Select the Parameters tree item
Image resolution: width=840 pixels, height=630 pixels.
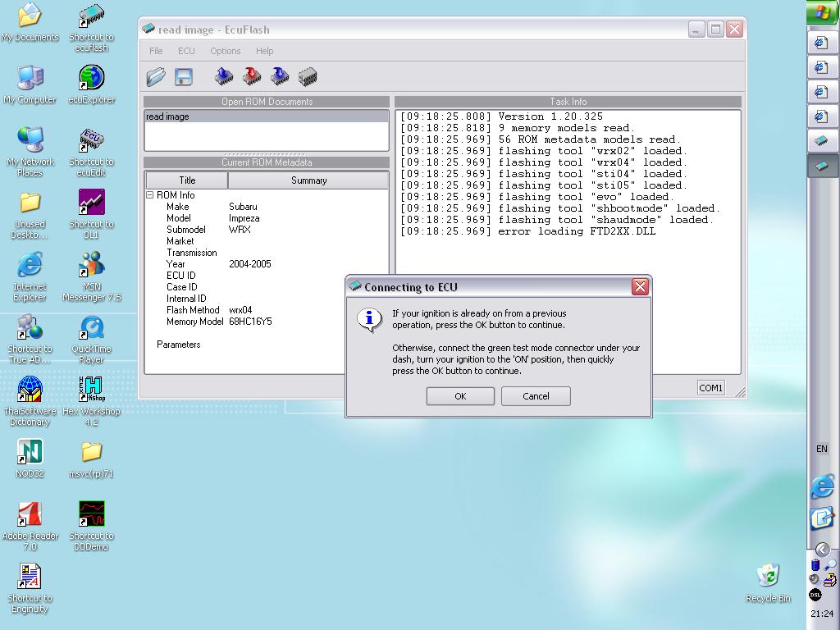[x=178, y=345]
